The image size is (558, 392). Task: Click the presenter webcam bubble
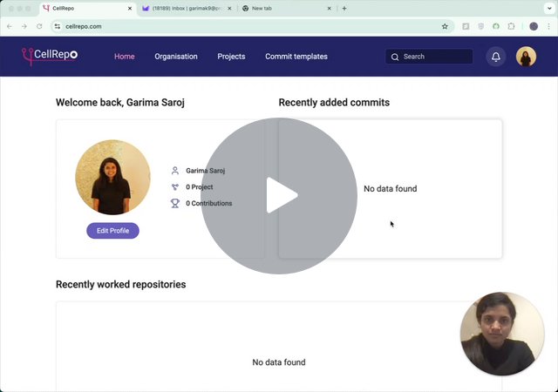[502, 334]
